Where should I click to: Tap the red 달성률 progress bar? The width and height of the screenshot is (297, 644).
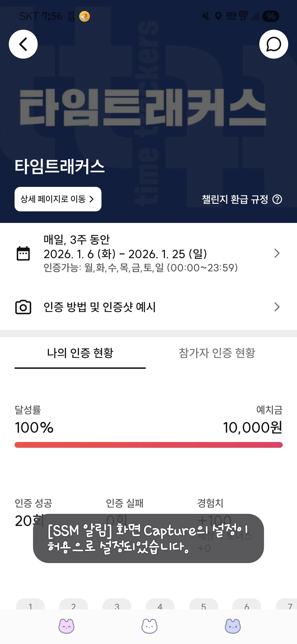(x=148, y=445)
